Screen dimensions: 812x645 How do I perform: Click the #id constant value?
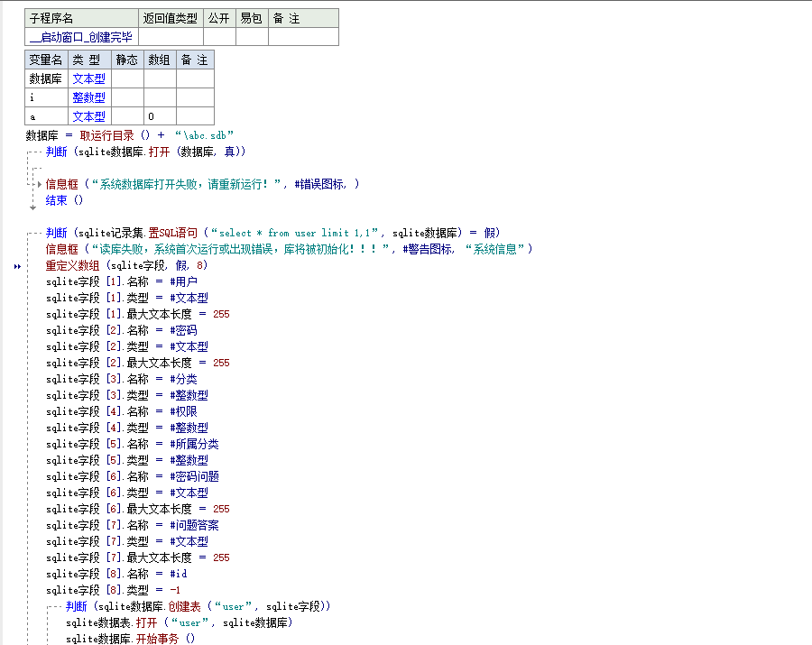[179, 574]
